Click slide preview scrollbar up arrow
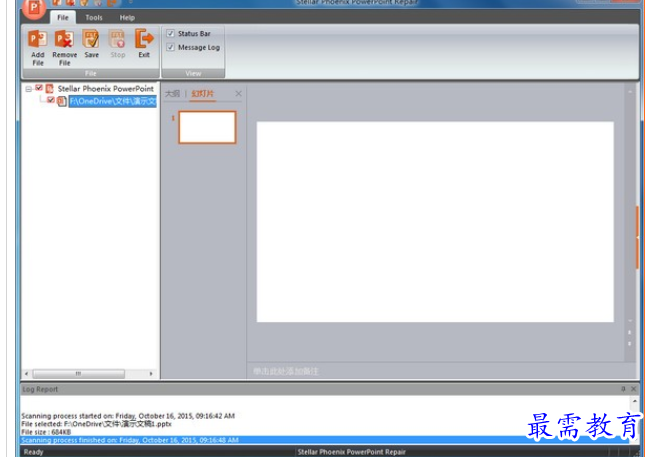Viewport: 649px width, 457px height. (630, 91)
